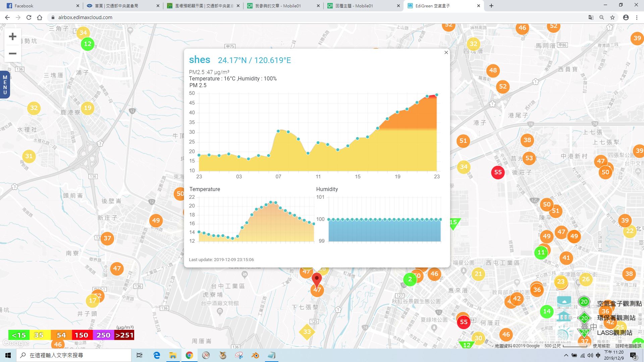Open the yellow diamond 33 EPA station marker

(307, 332)
